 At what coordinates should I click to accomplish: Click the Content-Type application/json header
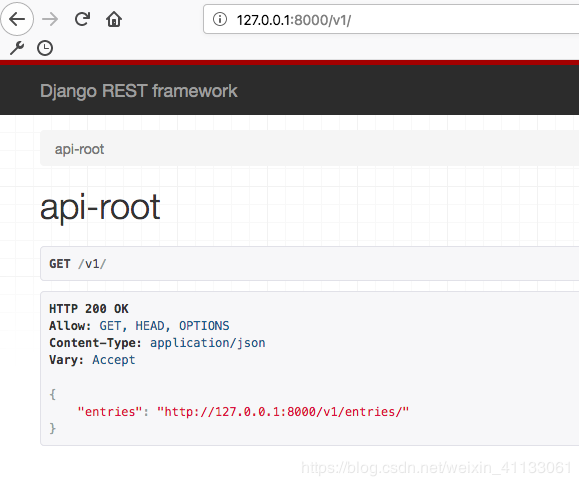[x=157, y=343]
